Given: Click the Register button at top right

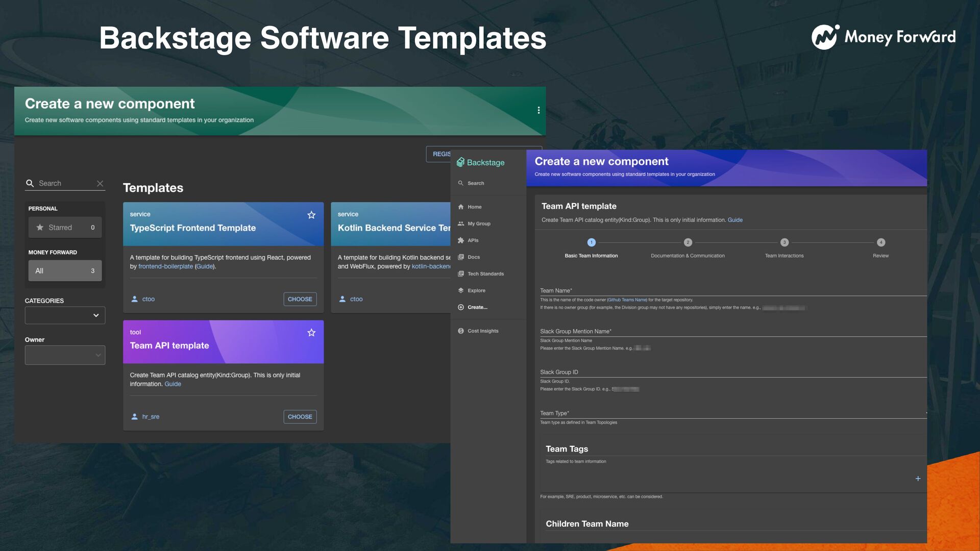Looking at the screenshot, I should click(439, 154).
